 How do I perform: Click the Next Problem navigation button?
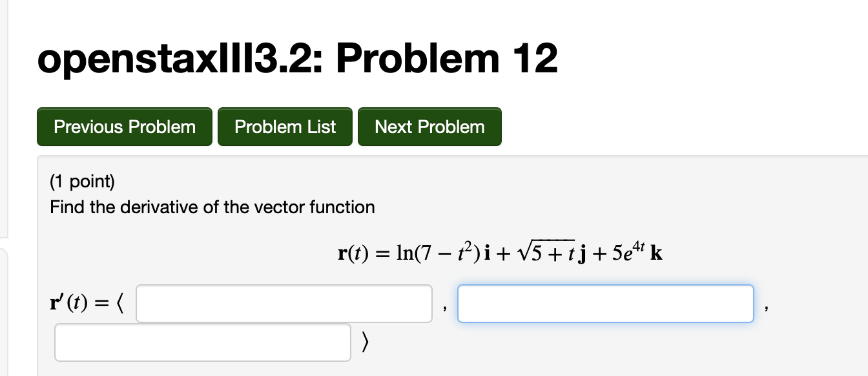(429, 127)
